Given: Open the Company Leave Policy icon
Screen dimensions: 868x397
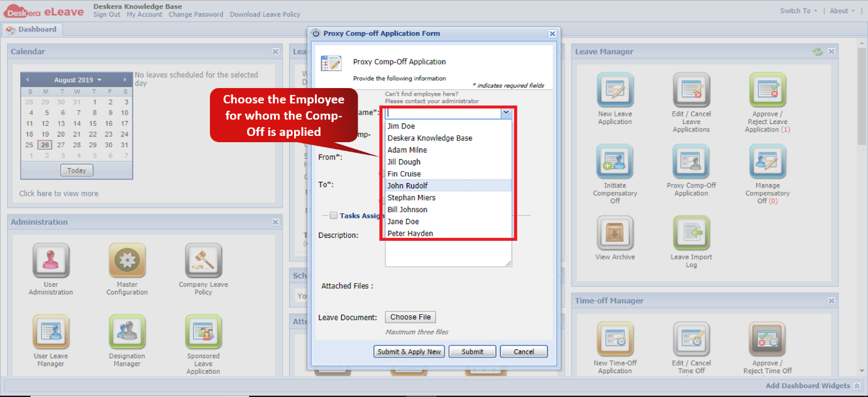Looking at the screenshot, I should (203, 261).
